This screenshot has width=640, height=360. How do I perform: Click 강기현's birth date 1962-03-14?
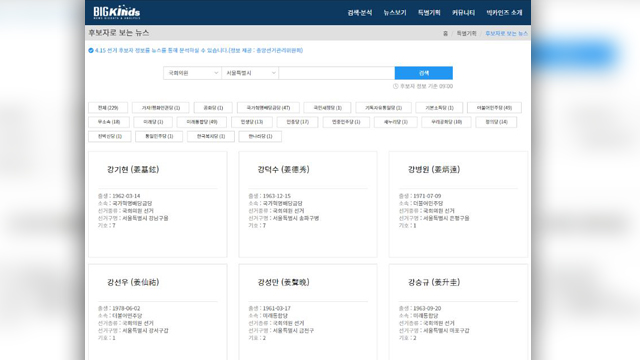(x=126, y=196)
